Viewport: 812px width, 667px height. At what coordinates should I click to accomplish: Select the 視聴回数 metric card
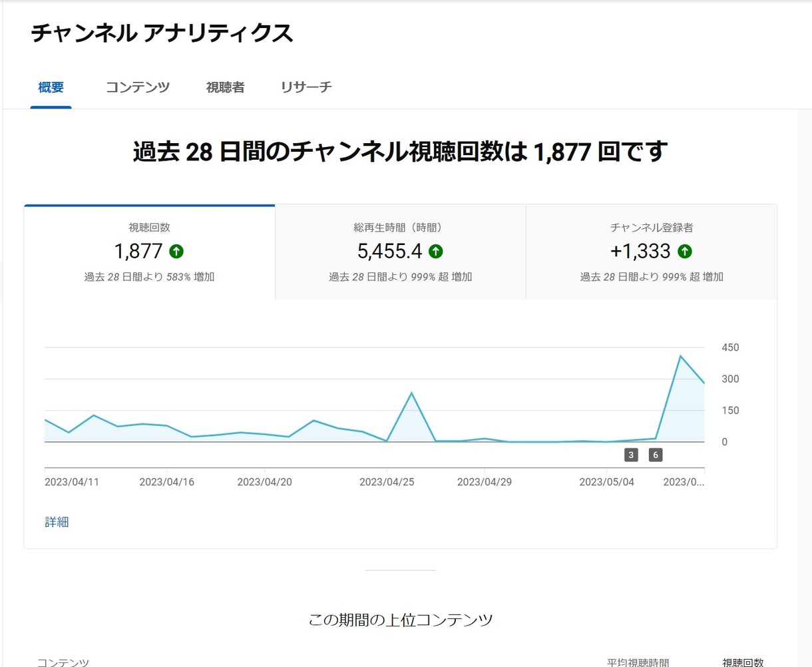149,252
